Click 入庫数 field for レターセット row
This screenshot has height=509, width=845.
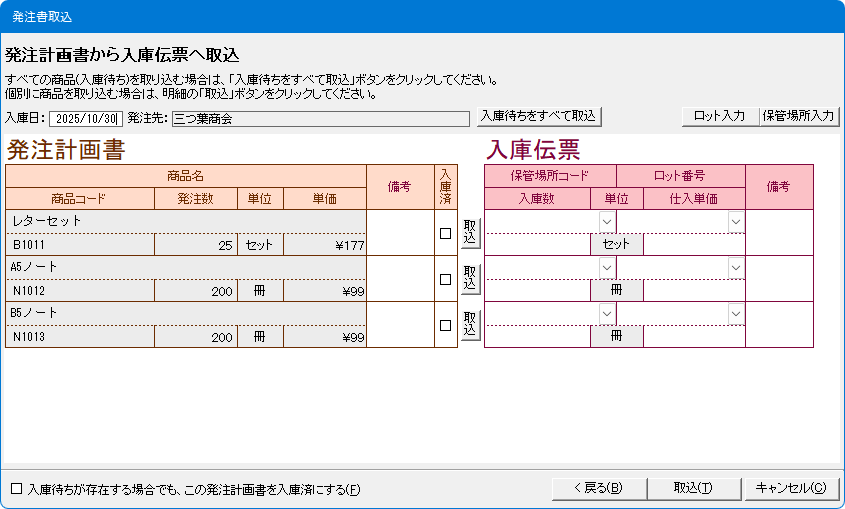537,244
